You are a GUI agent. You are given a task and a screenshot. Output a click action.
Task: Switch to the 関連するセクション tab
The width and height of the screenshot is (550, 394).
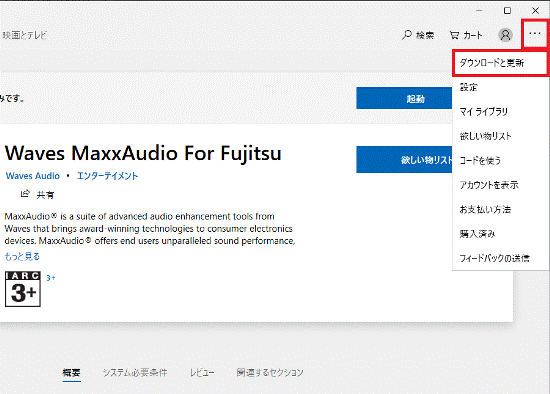[270, 372]
